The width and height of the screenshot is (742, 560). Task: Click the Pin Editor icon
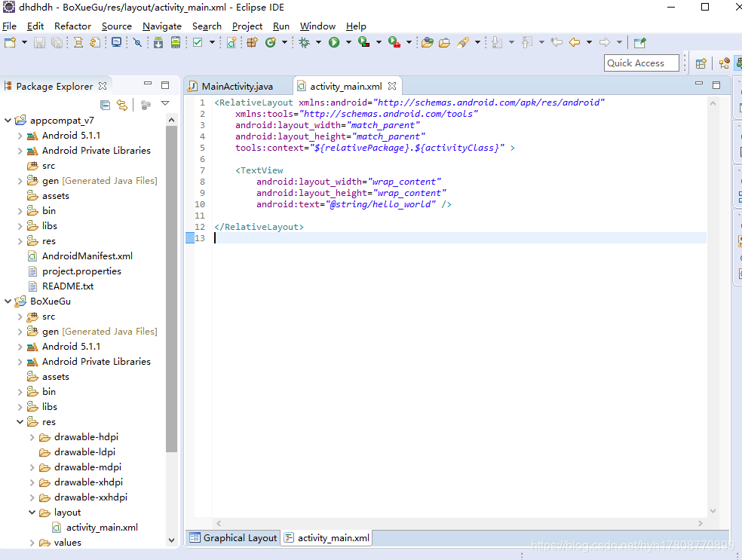click(639, 42)
